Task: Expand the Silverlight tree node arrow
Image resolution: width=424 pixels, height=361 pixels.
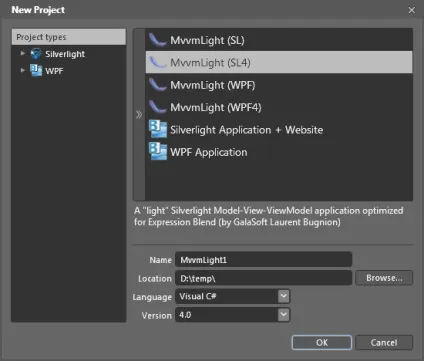Action: 23,53
